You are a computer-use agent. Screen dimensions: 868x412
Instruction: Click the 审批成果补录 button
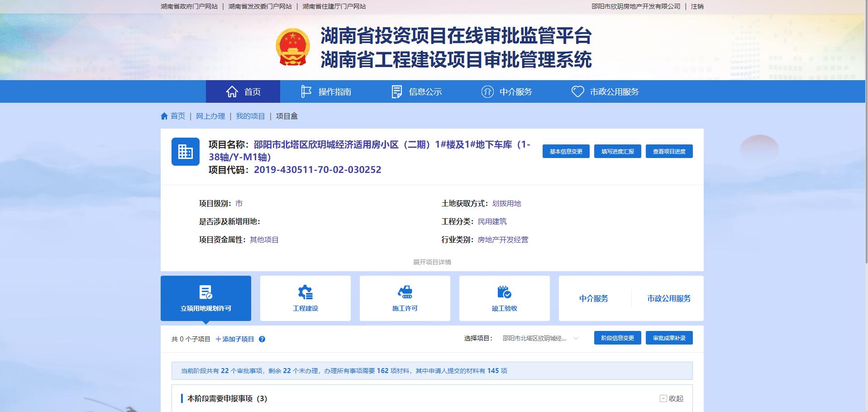(669, 338)
